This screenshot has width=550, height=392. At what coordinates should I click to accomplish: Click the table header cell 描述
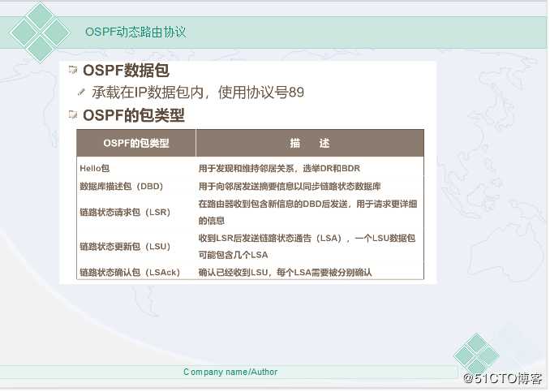click(310, 143)
